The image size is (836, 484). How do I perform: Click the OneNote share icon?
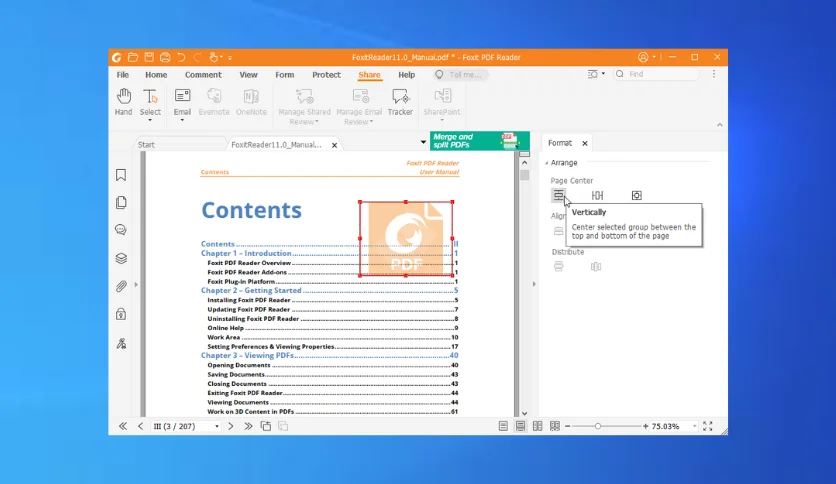pos(251,96)
